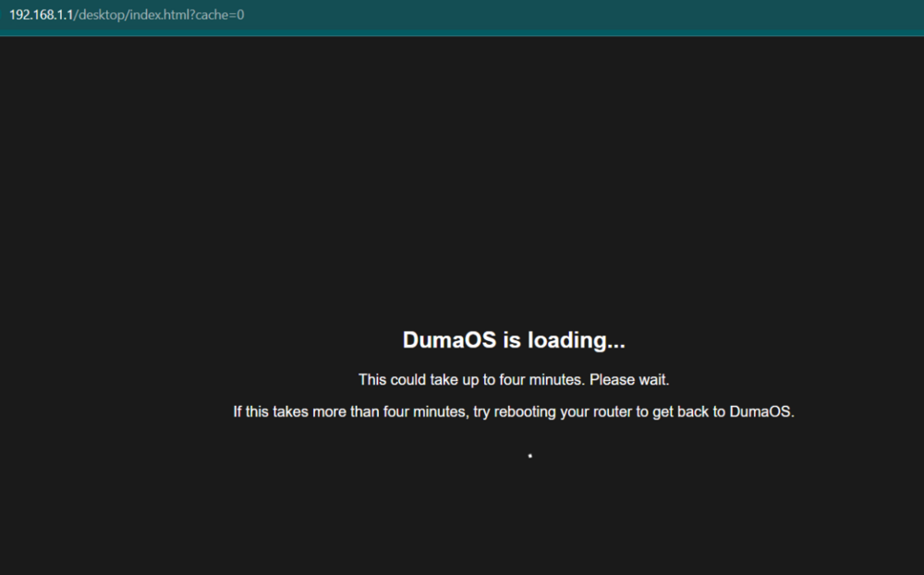
Task: Click the word "DumaOS." ending the last sentence
Action: [x=762, y=412]
